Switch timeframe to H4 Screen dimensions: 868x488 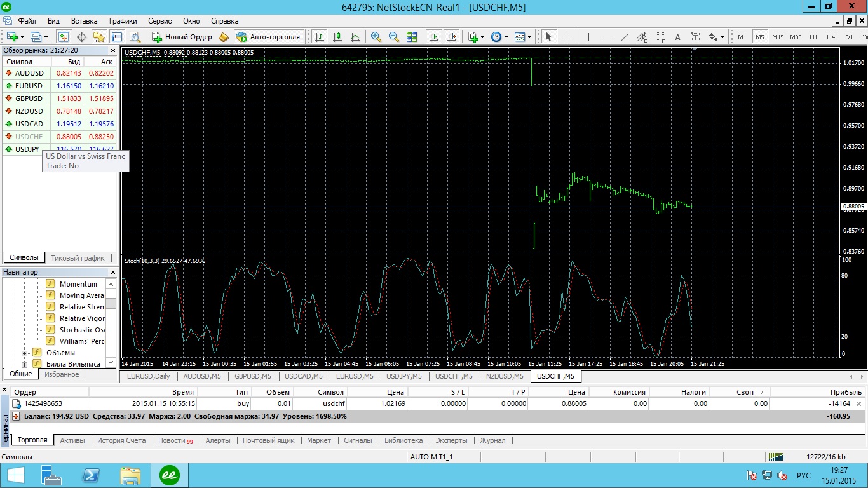tap(831, 37)
